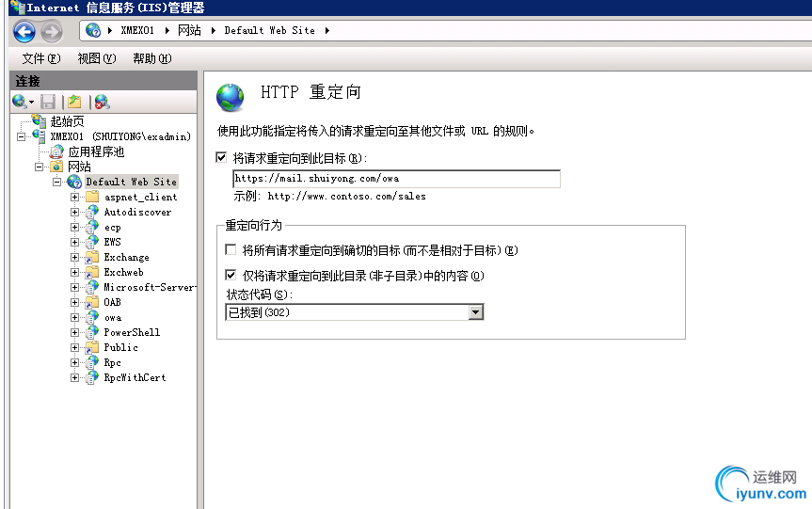Open the 帮助(H) menu
The image size is (812, 509).
click(x=152, y=58)
